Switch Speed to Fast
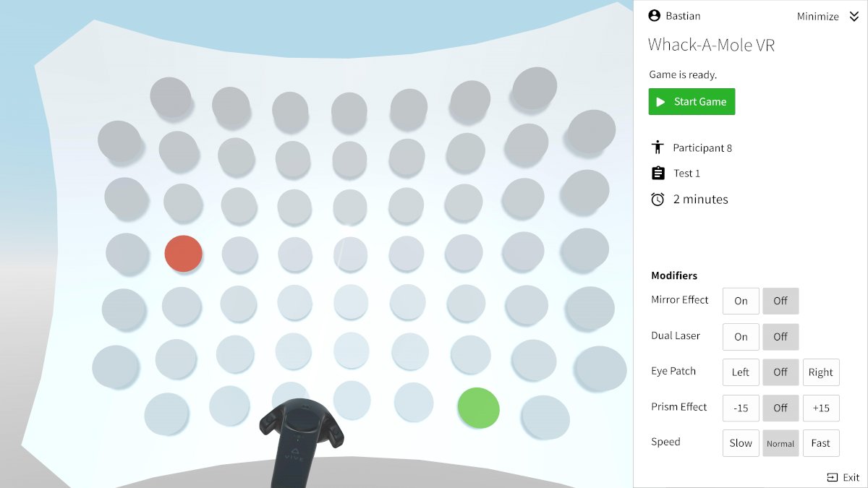The image size is (868, 488). 821,443
